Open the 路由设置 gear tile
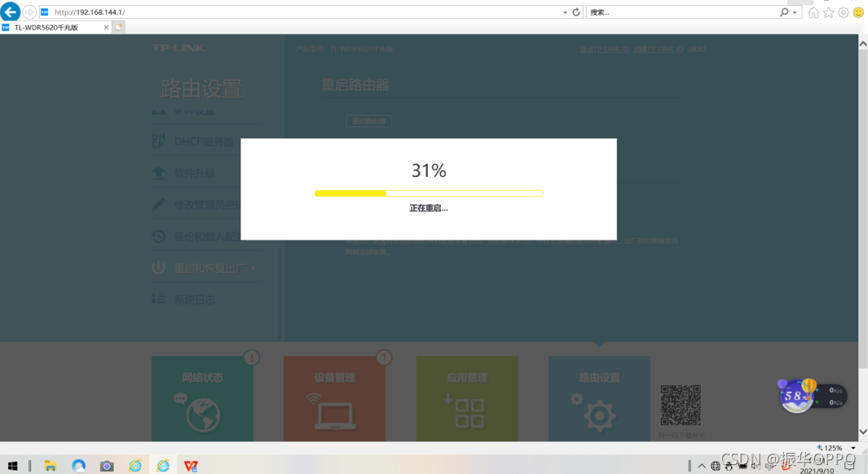This screenshot has height=474, width=868. [600, 399]
